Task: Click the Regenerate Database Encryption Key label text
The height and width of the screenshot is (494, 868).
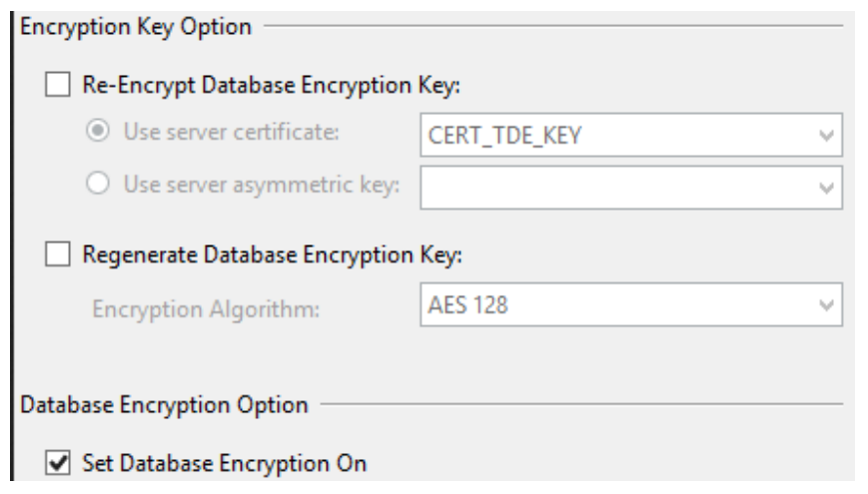Action: click(272, 255)
